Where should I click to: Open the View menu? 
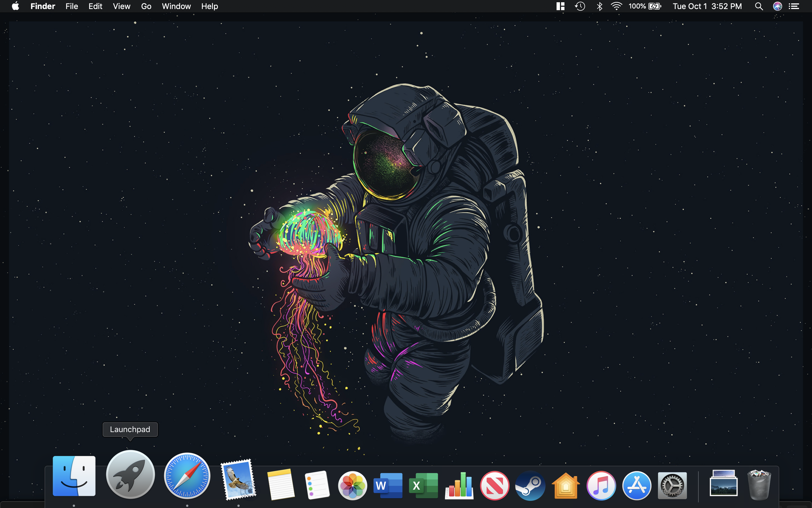coord(122,6)
